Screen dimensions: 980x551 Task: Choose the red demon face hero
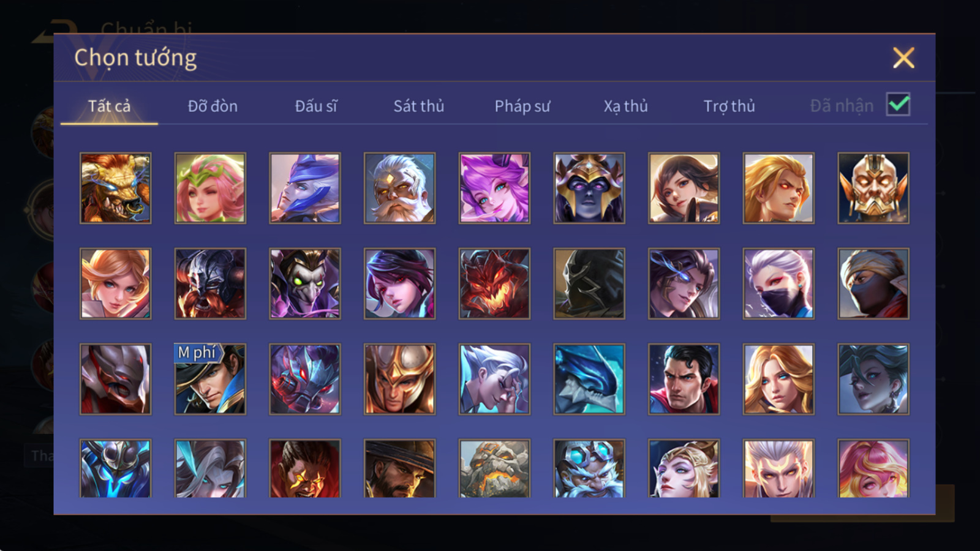pos(494,283)
